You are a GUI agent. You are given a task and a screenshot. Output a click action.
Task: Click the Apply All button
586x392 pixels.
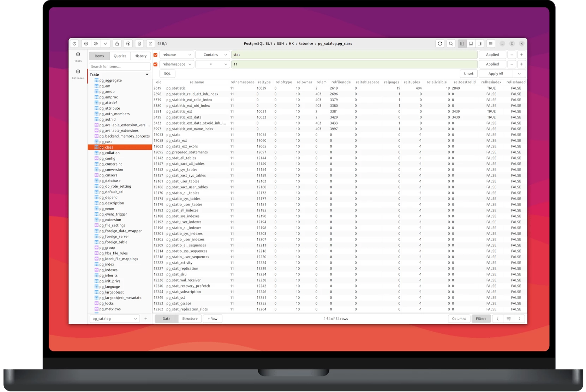(x=496, y=74)
